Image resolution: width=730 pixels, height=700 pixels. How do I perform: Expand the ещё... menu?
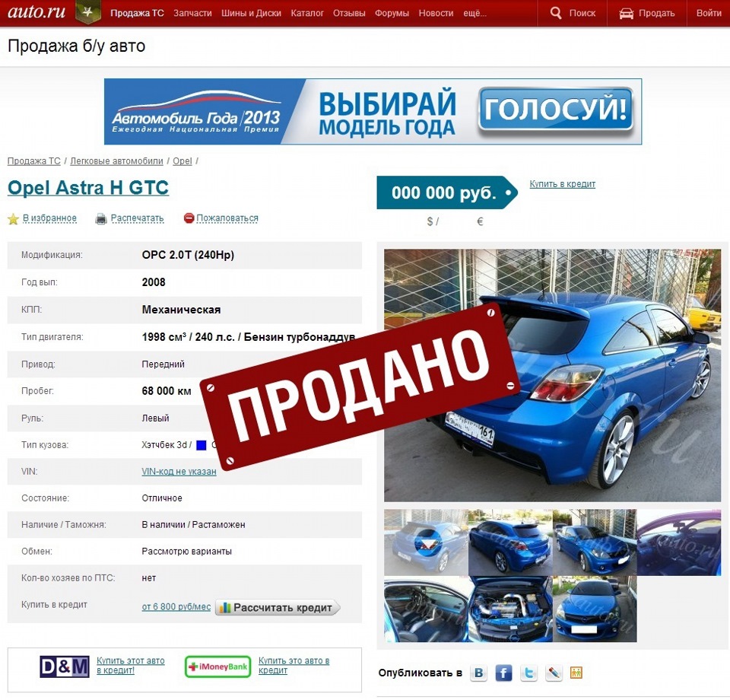coord(474,13)
